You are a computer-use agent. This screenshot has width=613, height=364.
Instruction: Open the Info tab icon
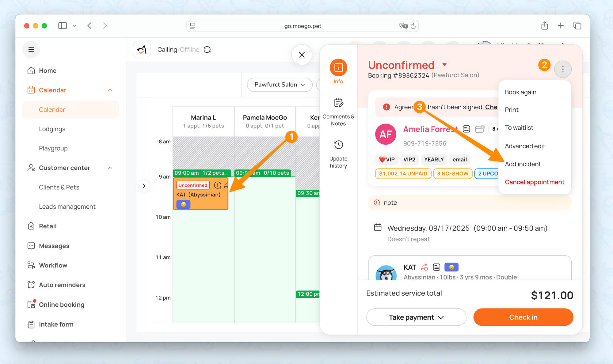coord(338,68)
